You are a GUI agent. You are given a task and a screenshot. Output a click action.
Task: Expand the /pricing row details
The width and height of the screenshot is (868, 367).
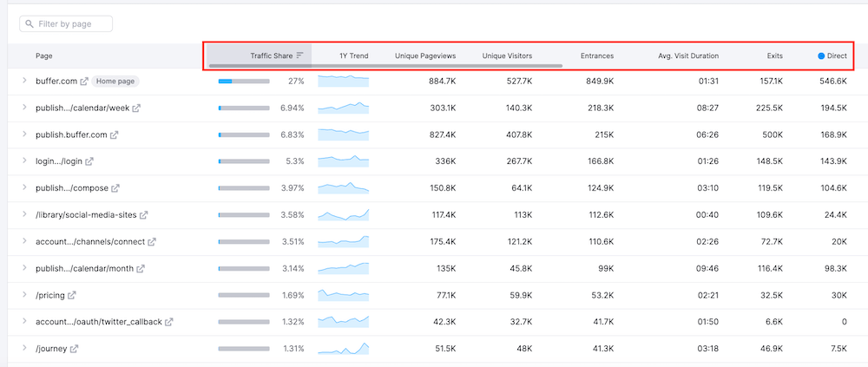[24, 295]
